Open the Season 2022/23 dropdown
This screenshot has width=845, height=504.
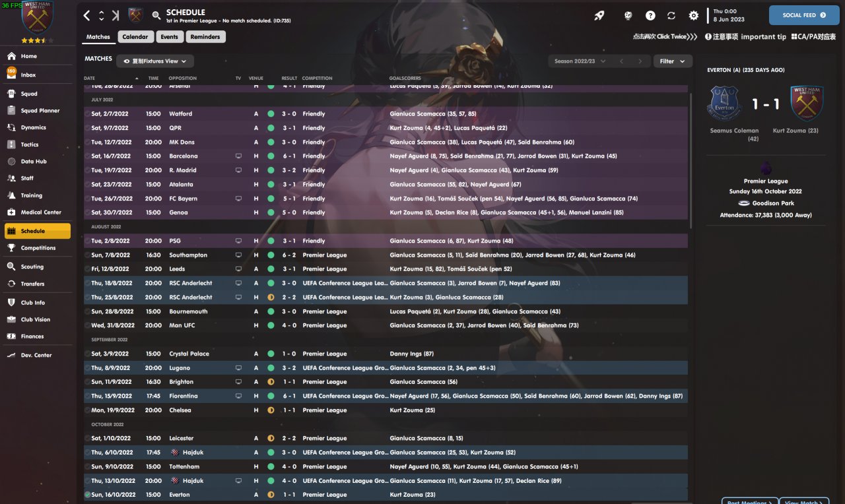(579, 61)
